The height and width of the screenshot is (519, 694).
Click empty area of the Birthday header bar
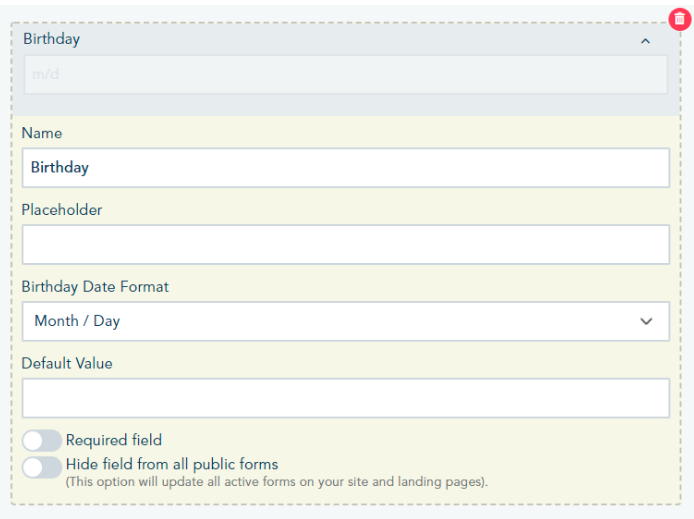point(350,40)
